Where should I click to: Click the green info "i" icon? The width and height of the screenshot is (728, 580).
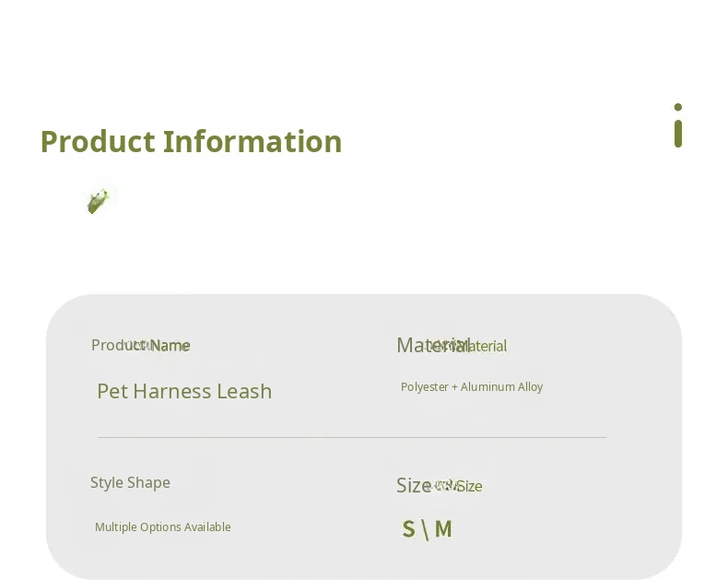[678, 125]
